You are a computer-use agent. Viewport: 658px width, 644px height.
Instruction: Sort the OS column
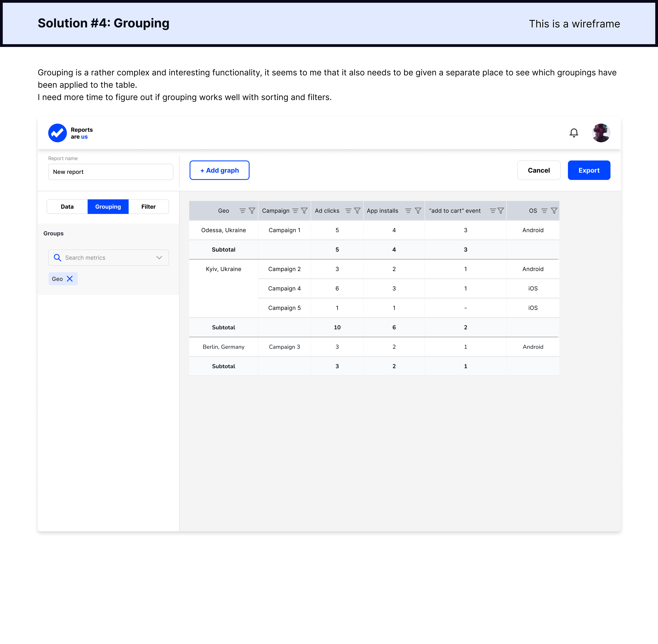tap(544, 211)
